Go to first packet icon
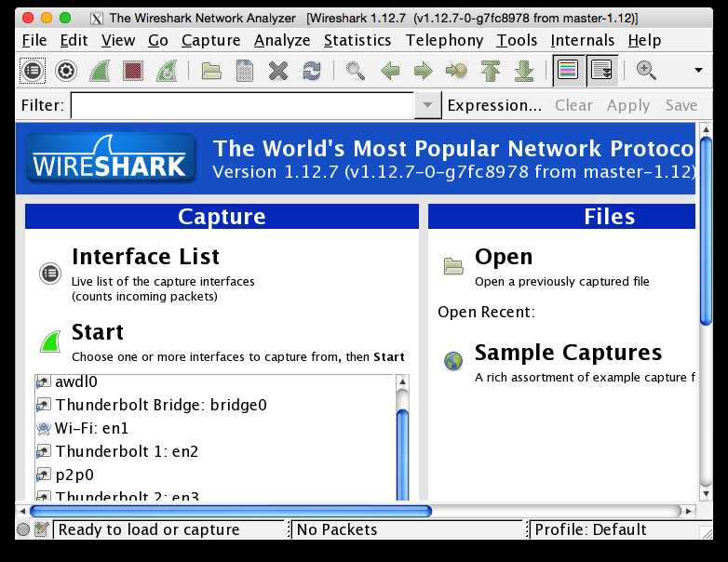Screen dimensions: 728x562 tap(491, 71)
